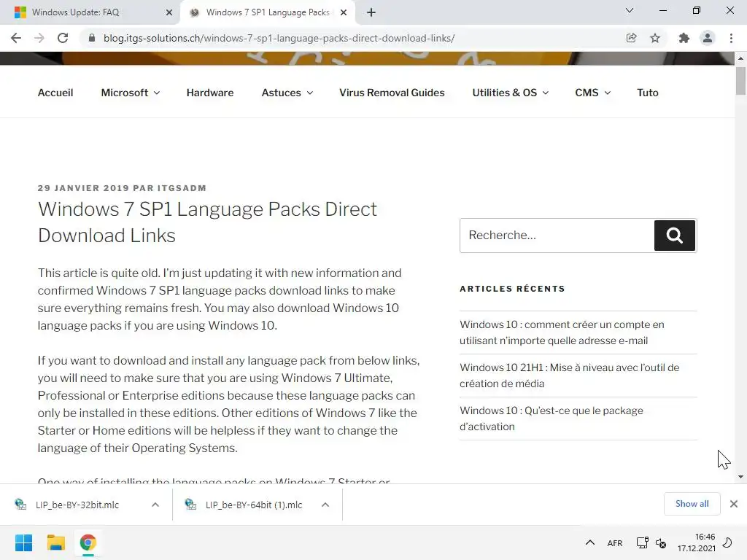747x560 pixels.
Task: Click Chrome icon in taskbar
Action: [x=88, y=542]
